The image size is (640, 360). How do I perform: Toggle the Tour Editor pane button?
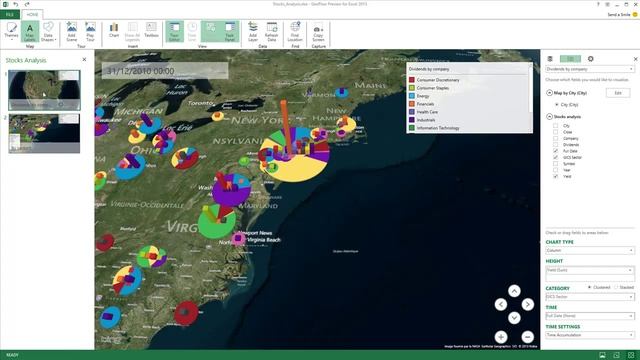pos(174,31)
